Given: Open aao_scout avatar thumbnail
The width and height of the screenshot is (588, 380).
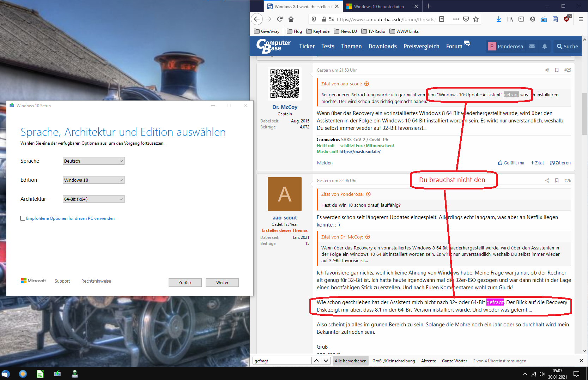Looking at the screenshot, I should (285, 194).
